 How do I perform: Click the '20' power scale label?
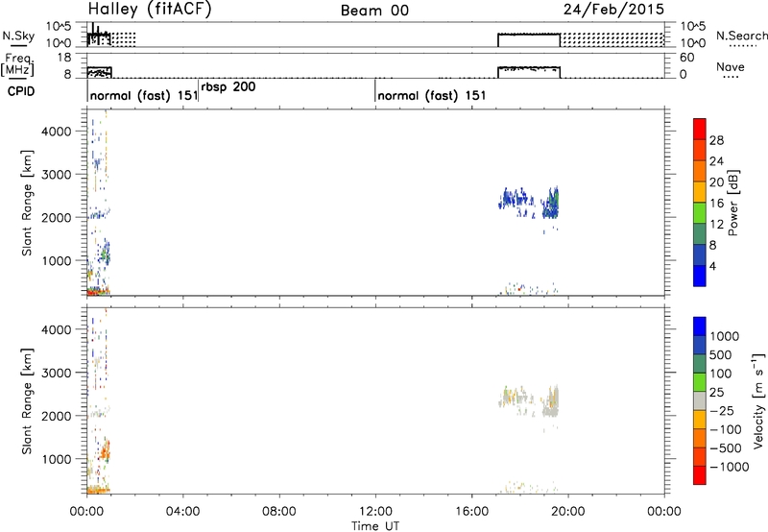tap(716, 182)
